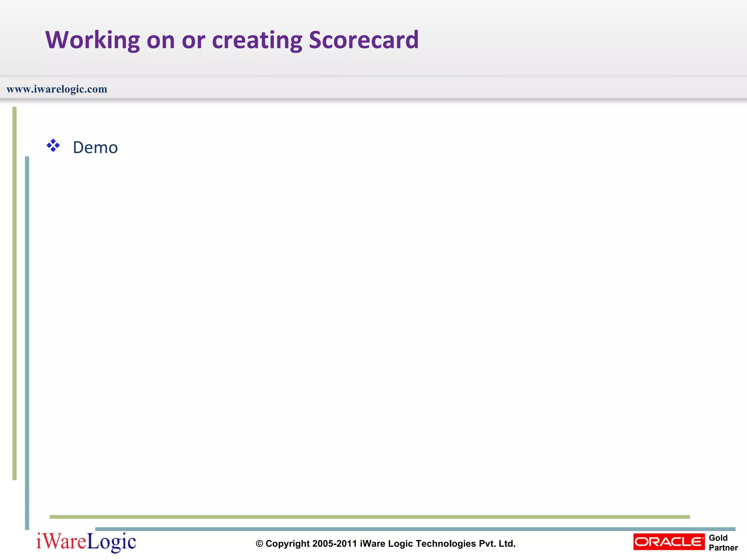Click the teal horizontal line above footer
This screenshot has height=560, width=747.
(415, 529)
